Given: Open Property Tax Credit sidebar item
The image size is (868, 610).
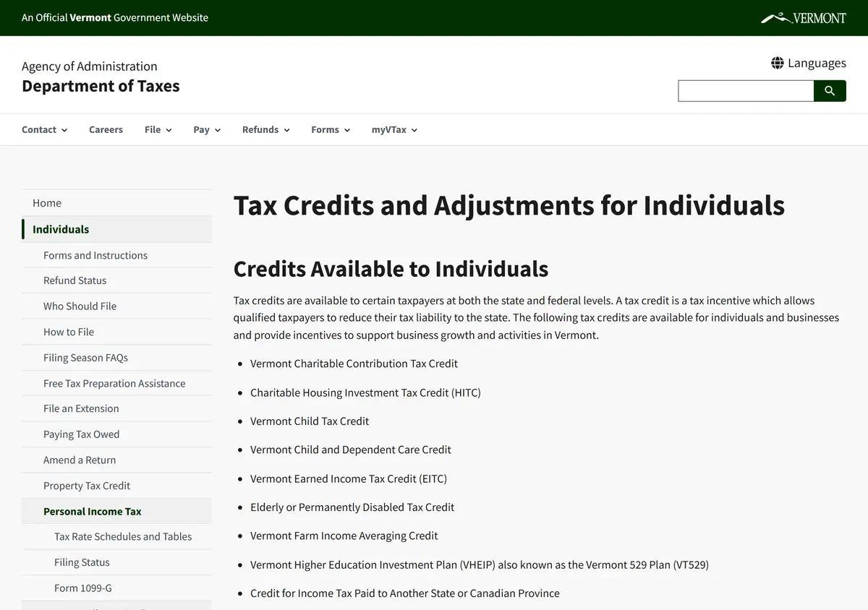Looking at the screenshot, I should [116, 486].
